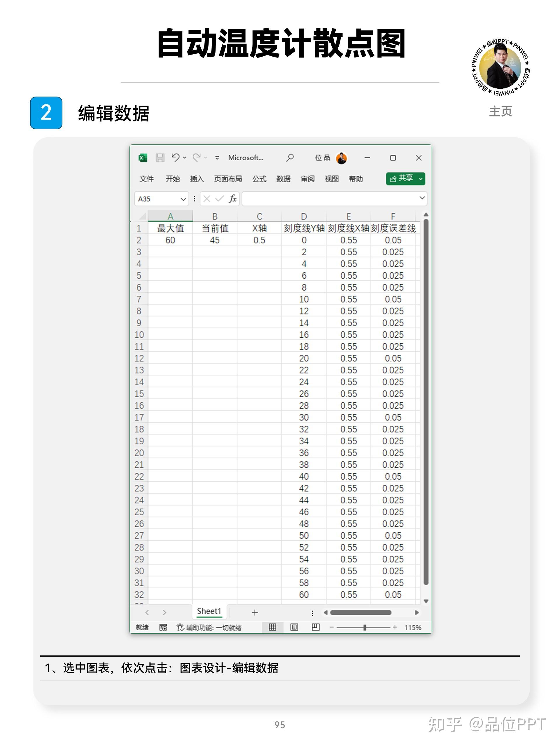
Task: Click the green 共享 button
Action: pyautogui.click(x=402, y=179)
